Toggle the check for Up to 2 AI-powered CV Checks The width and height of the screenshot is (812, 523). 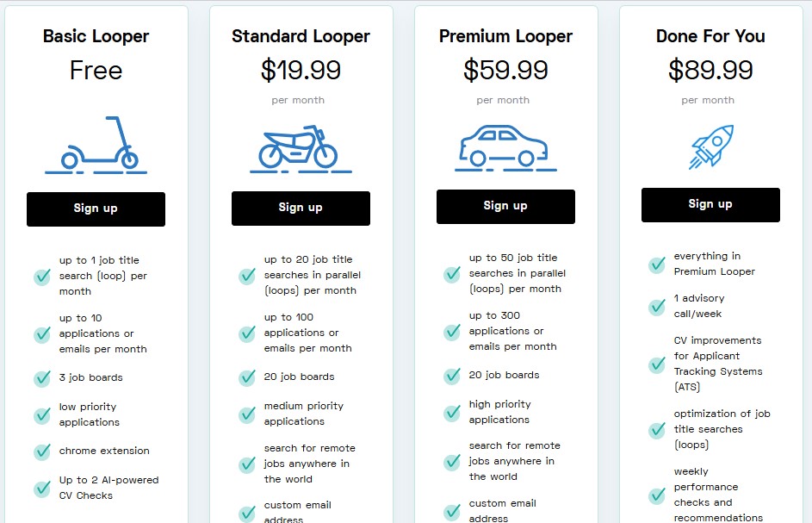click(41, 487)
